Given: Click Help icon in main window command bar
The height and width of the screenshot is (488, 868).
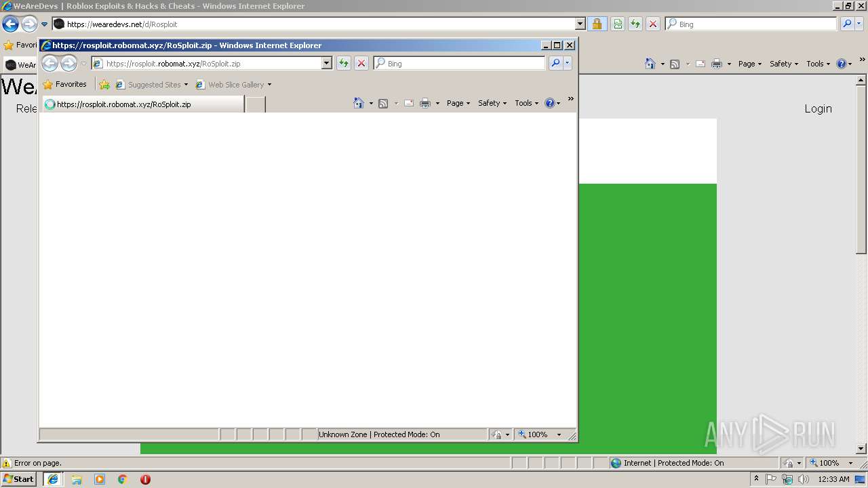Looking at the screenshot, I should [x=841, y=64].
